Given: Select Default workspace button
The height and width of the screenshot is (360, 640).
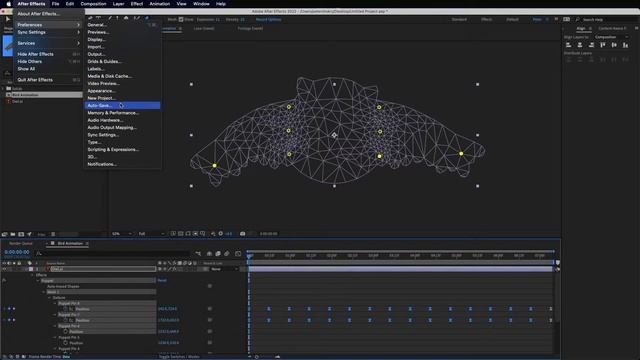Looking at the screenshot, I should pos(513,19).
